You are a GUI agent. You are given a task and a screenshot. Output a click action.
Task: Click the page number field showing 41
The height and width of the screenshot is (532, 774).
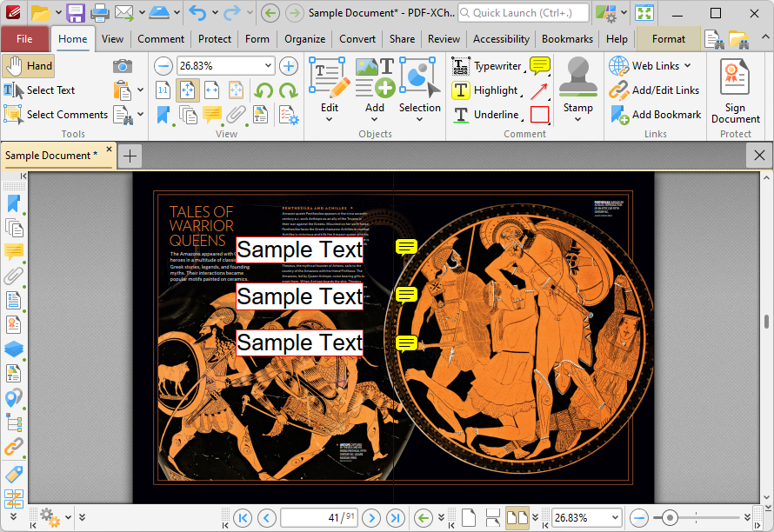319,518
